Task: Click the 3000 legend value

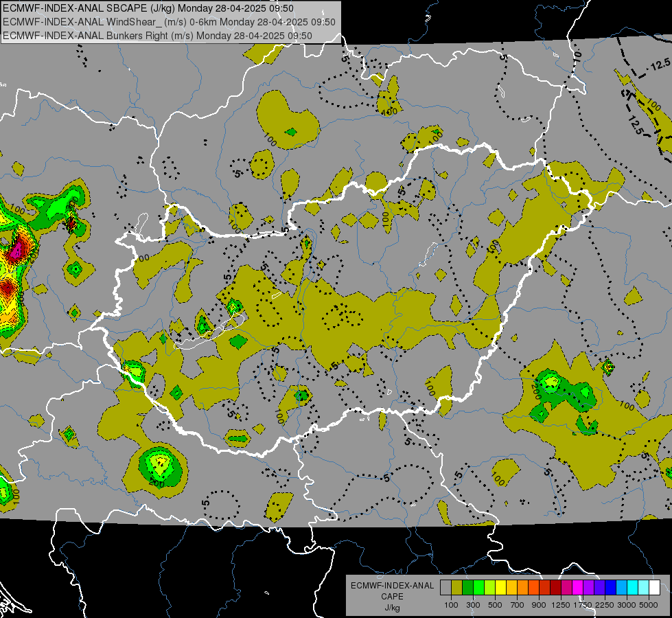Action: pos(627,605)
